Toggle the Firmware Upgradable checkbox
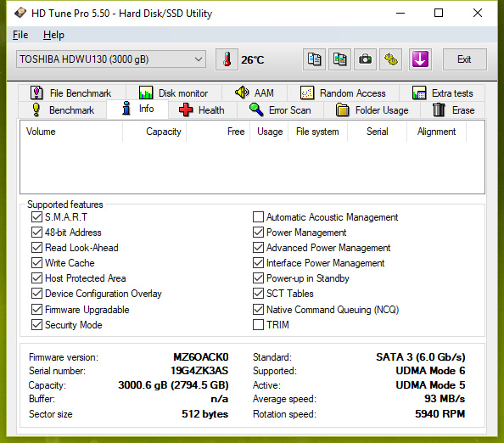Image resolution: width=504 pixels, height=443 pixels. click(36, 310)
